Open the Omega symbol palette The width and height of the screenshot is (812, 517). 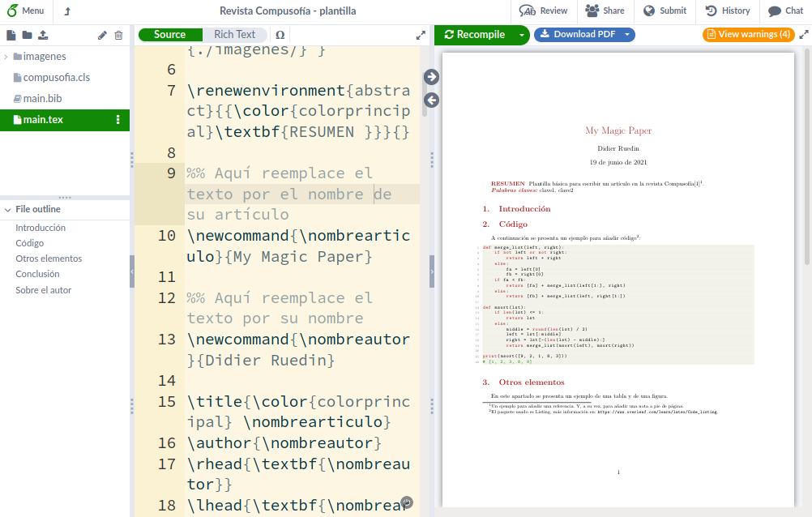pyautogui.click(x=280, y=35)
